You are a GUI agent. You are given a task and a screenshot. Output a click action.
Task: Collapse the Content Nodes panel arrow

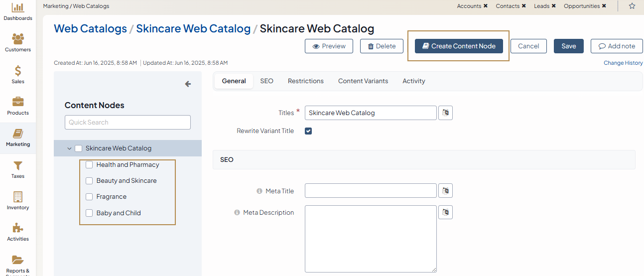pyautogui.click(x=188, y=84)
